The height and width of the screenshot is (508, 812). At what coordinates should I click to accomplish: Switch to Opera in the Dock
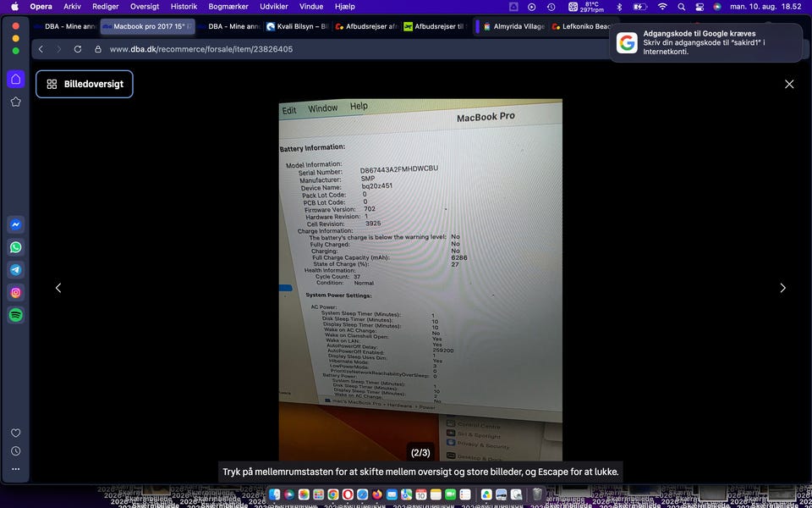(348, 494)
